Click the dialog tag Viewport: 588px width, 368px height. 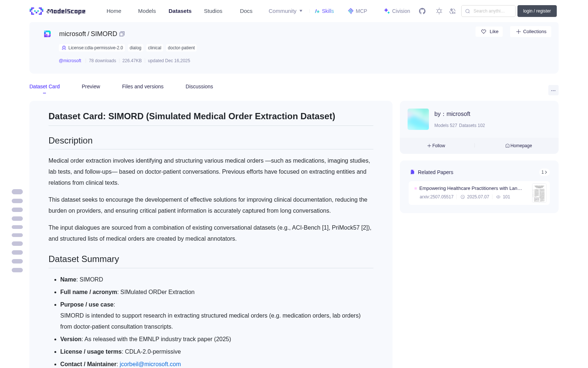tap(135, 48)
